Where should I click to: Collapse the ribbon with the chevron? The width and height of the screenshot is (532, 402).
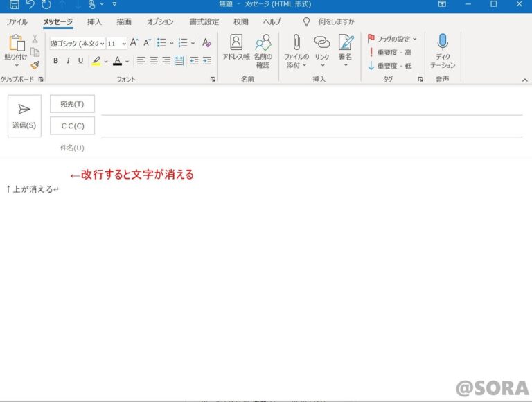click(x=525, y=80)
